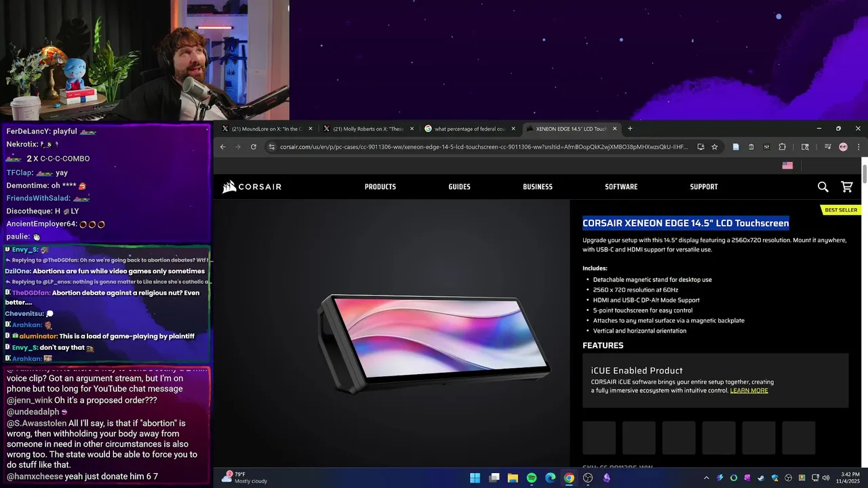Open Chrome three-dot menu
Screen dimensions: 868x488
(x=859, y=146)
